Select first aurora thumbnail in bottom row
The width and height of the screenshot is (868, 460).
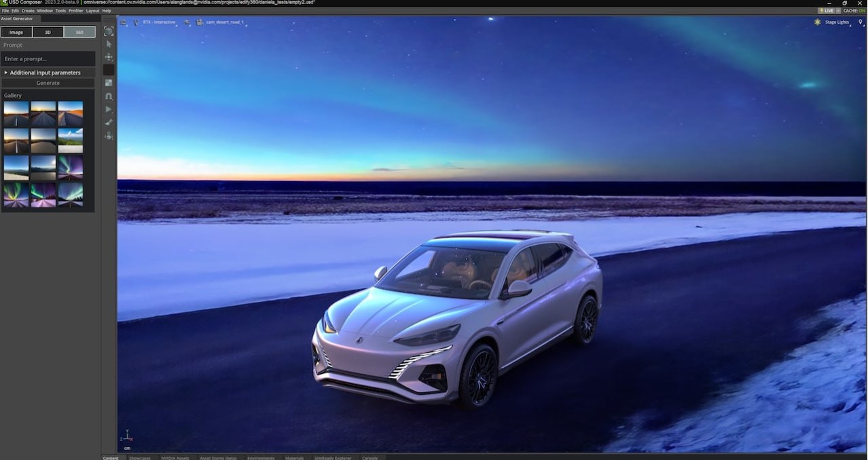click(x=16, y=195)
